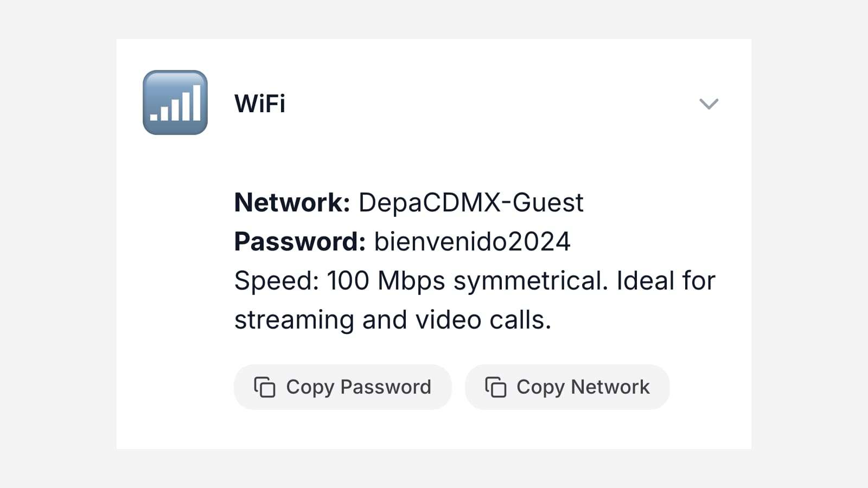Click the copy icon inside Copy Network
Screen dimensions: 868x488
coord(495,387)
